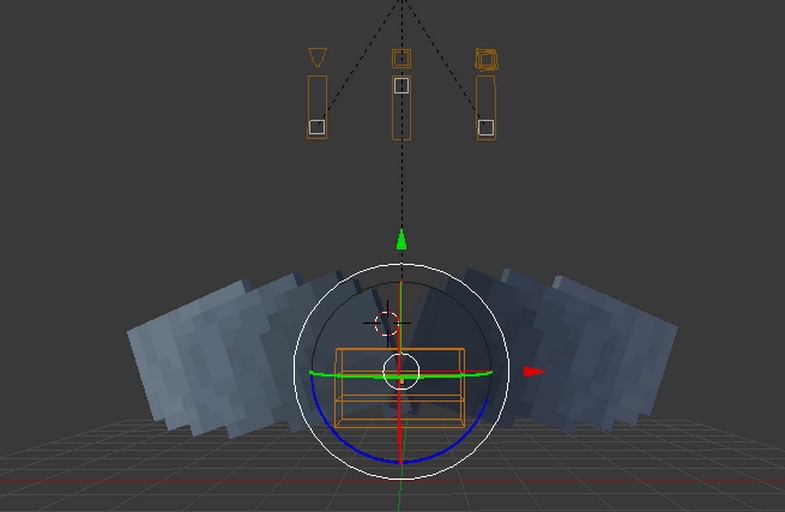Select the square shape above the middle slider
785x512 pixels.
[401, 59]
